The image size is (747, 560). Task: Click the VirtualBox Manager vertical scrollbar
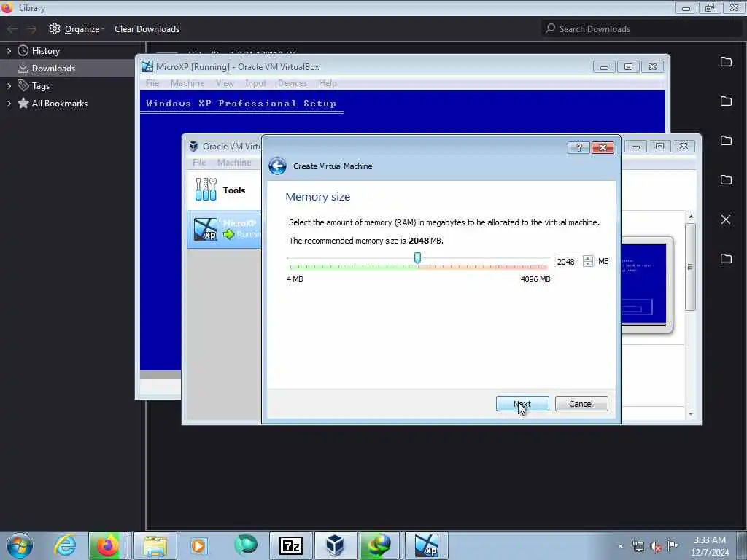pos(690,267)
